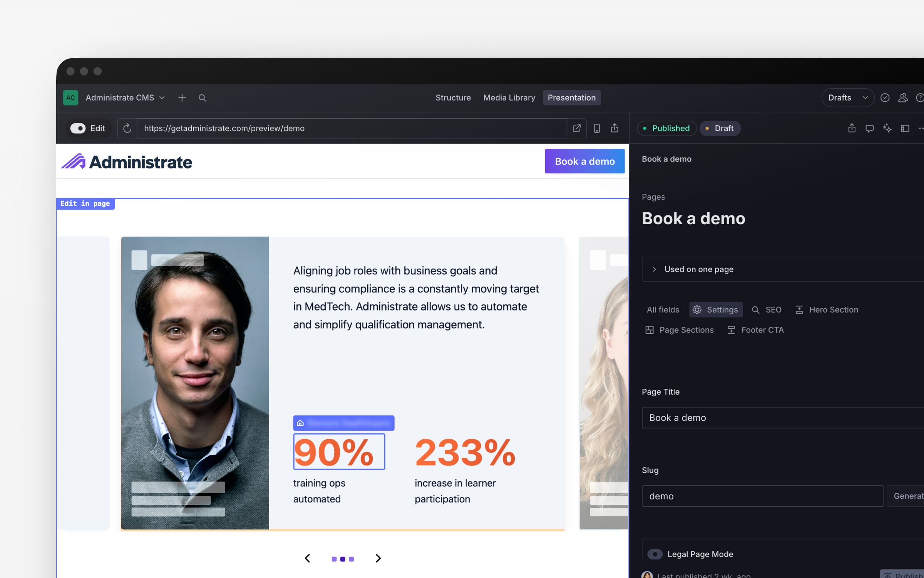Click the tasks checkmark circle icon
Viewport: 924px width, 578px height.
click(885, 97)
